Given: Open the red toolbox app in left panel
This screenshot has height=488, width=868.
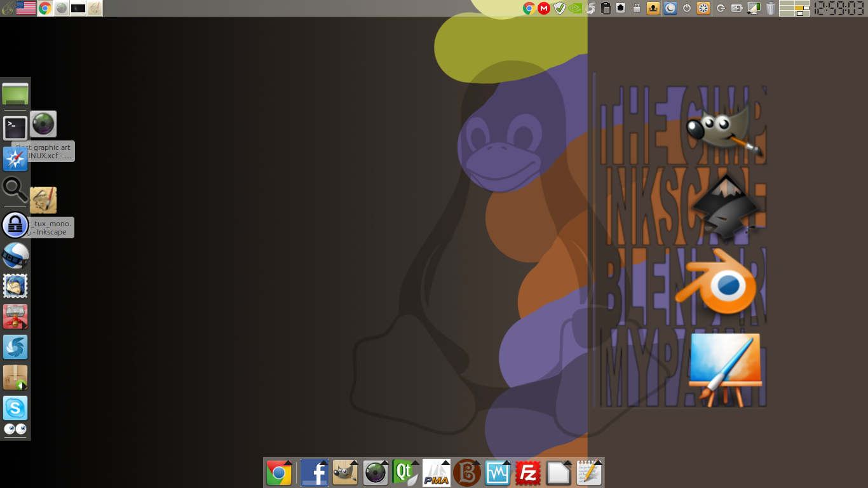Looking at the screenshot, I should (15, 316).
